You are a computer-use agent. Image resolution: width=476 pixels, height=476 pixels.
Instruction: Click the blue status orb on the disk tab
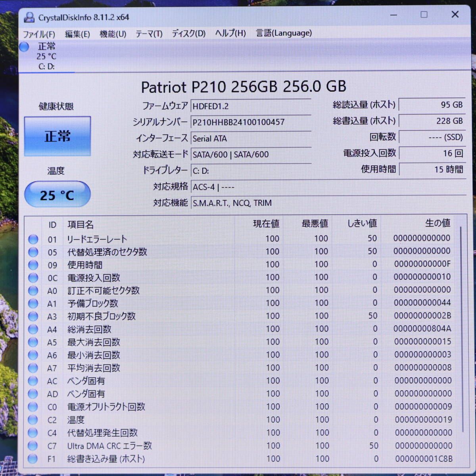24,47
